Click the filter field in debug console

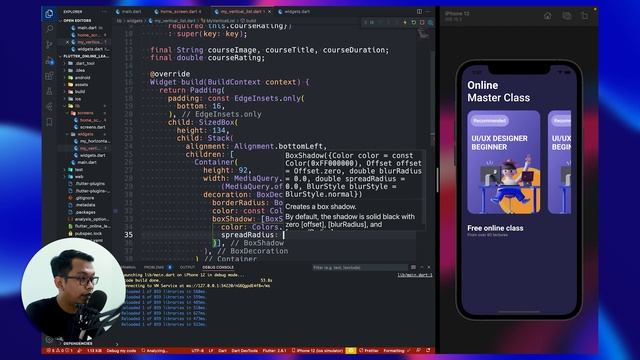point(360,267)
